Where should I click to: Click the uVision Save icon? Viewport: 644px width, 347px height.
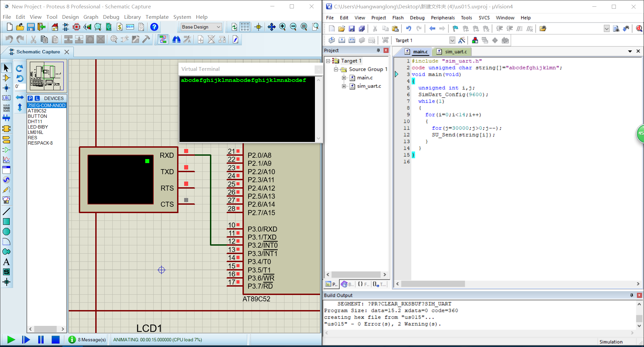pos(352,29)
